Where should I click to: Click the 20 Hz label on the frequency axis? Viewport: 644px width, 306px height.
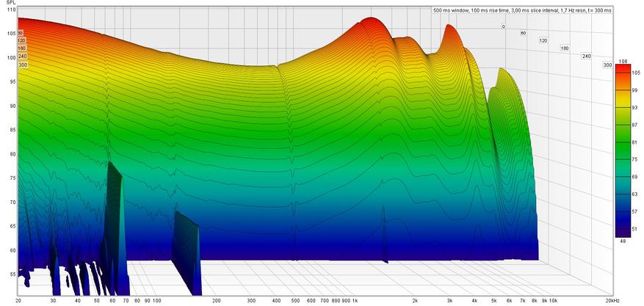18,301
